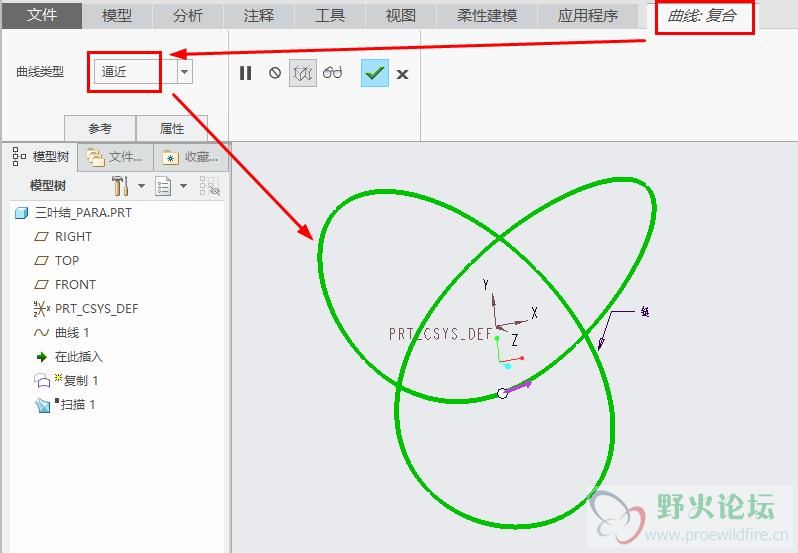Click the white start point on curve
The height and width of the screenshot is (553, 798).
502,393
